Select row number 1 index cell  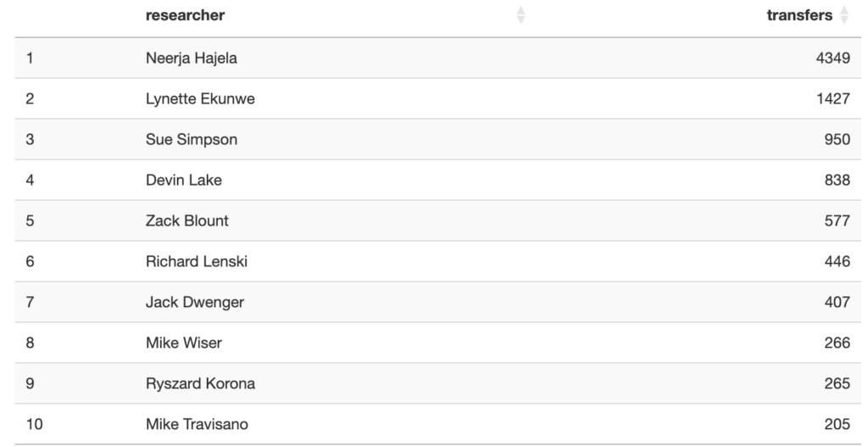point(30,58)
